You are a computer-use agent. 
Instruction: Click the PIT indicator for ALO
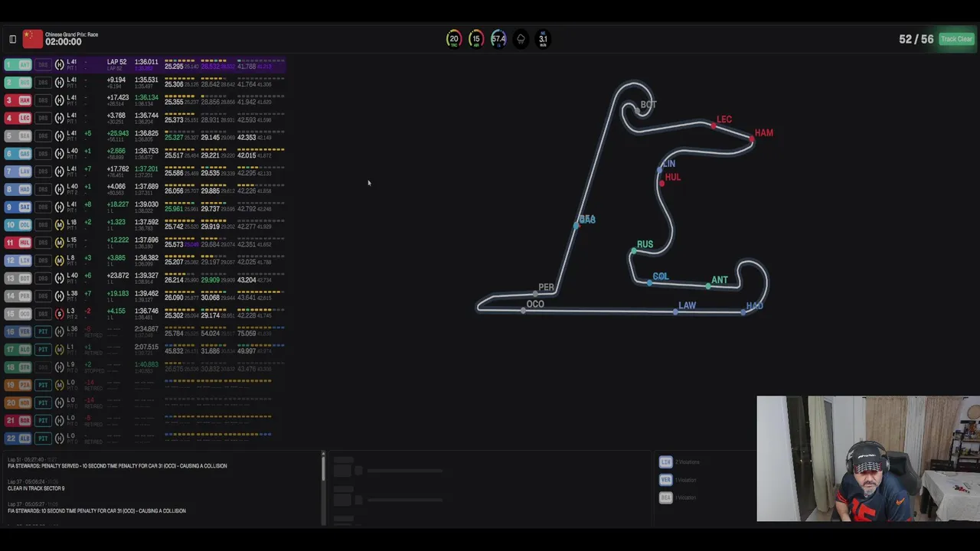(x=43, y=349)
